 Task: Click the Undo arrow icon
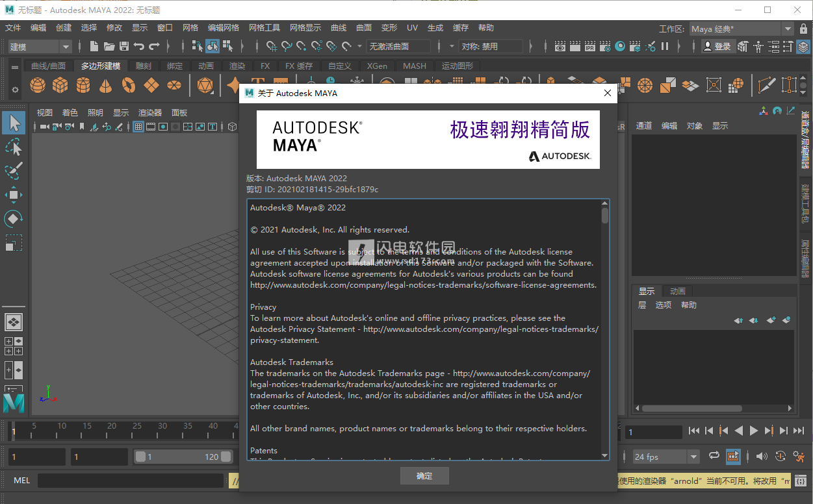[138, 46]
